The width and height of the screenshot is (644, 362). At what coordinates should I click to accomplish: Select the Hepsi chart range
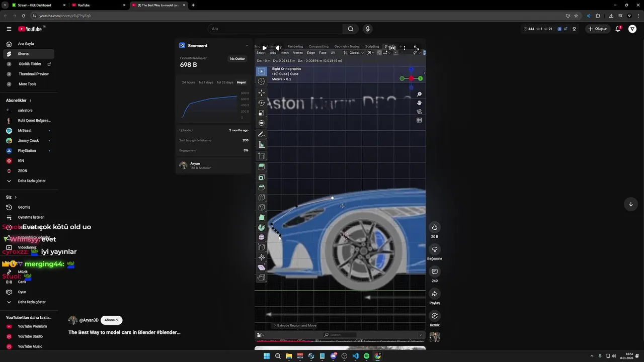(x=242, y=82)
